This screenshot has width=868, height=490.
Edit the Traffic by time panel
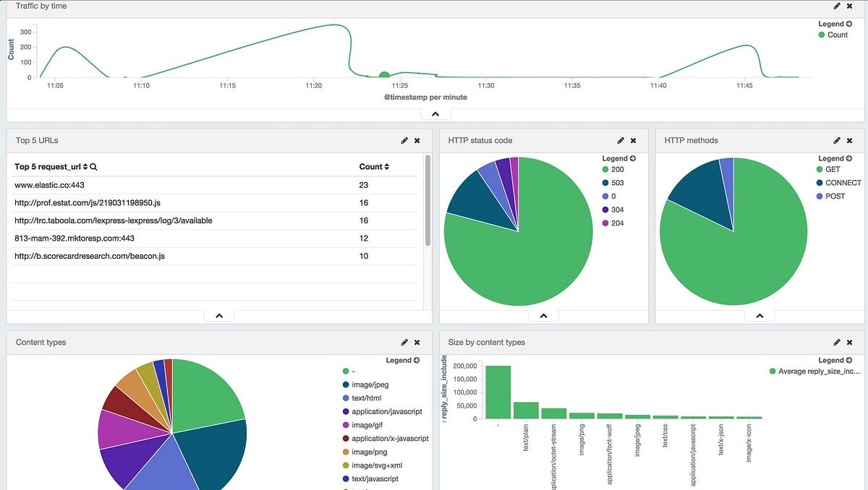tap(837, 6)
